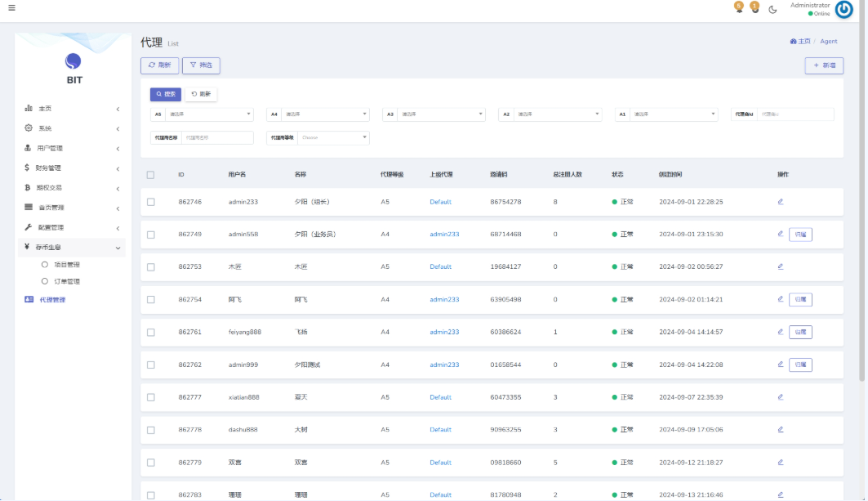Click the hamburger menu icon

(11, 8)
